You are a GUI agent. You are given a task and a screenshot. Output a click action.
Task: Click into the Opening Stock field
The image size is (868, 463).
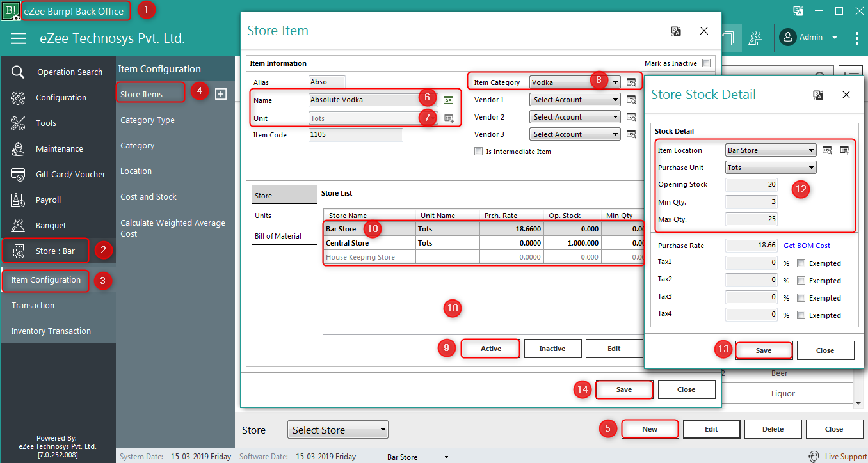coord(751,184)
